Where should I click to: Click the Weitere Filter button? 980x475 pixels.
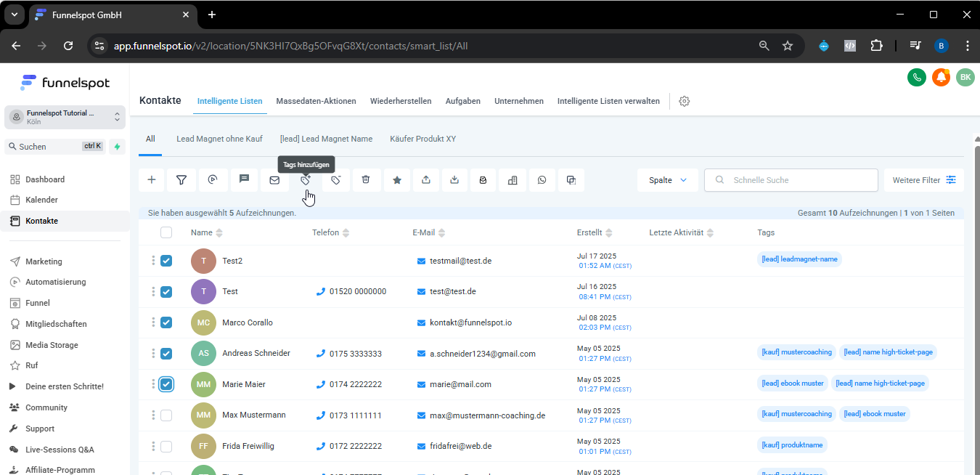pyautogui.click(x=924, y=180)
